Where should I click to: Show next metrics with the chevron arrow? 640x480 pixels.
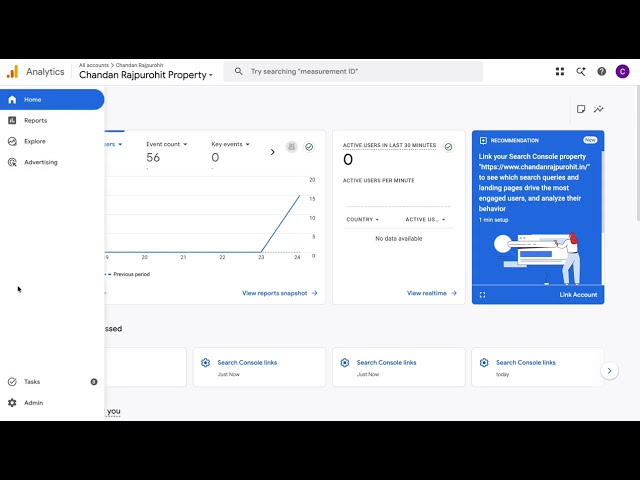273,152
